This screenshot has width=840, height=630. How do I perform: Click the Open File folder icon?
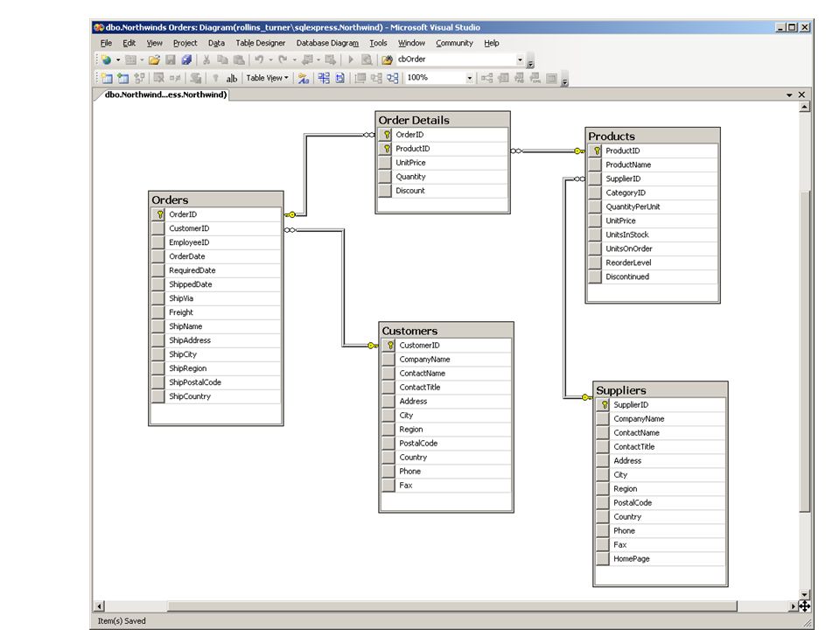154,60
